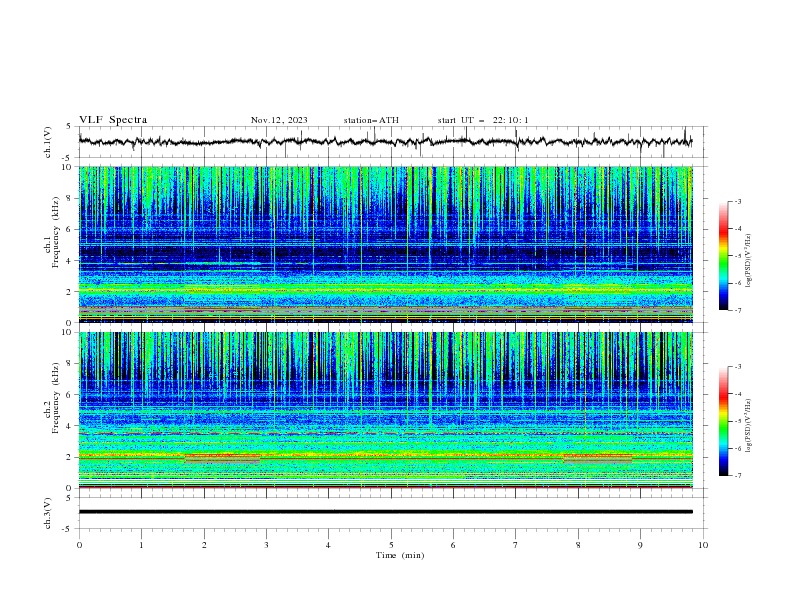Click the ch.1 colorbar '-3' tick label

738,201
